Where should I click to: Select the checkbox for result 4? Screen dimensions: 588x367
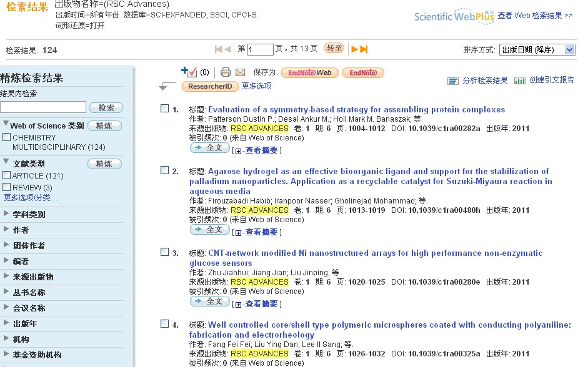(x=164, y=323)
